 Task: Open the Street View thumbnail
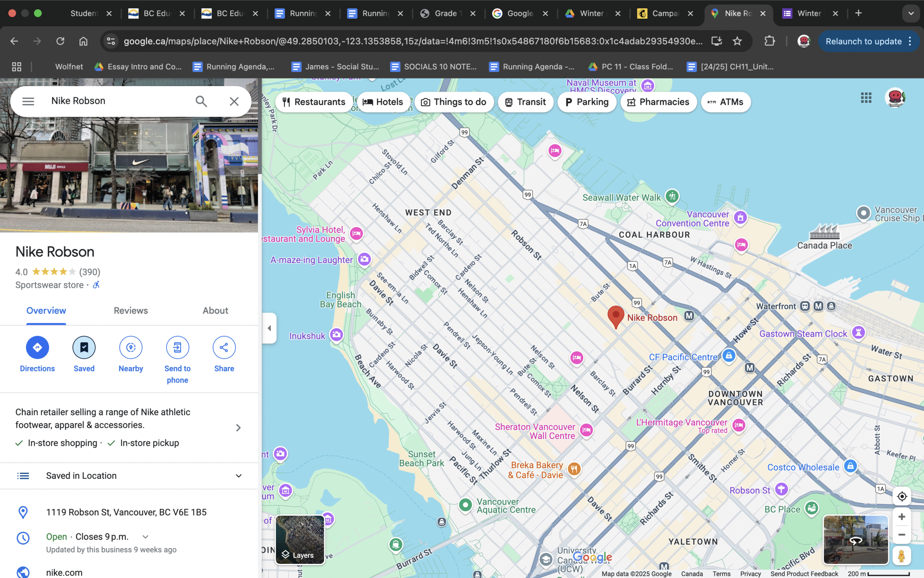[856, 540]
